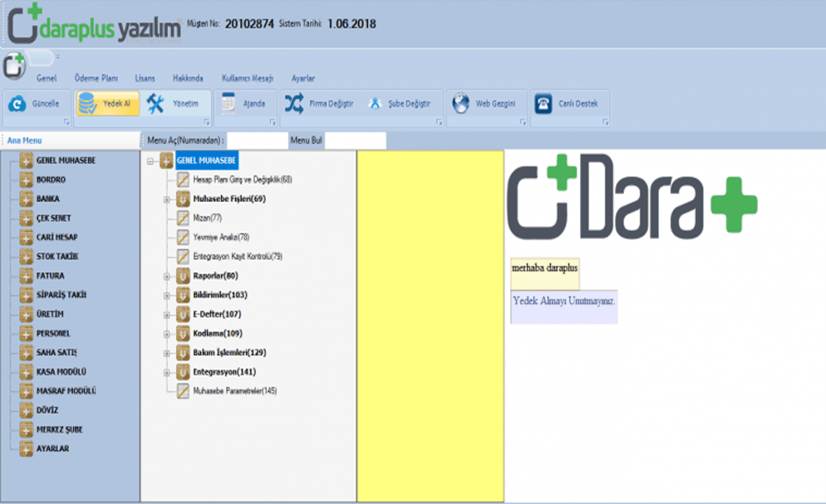Expand the Bakım İşlemleri(129) node
Image resolution: width=826 pixels, height=504 pixels.
tap(166, 353)
